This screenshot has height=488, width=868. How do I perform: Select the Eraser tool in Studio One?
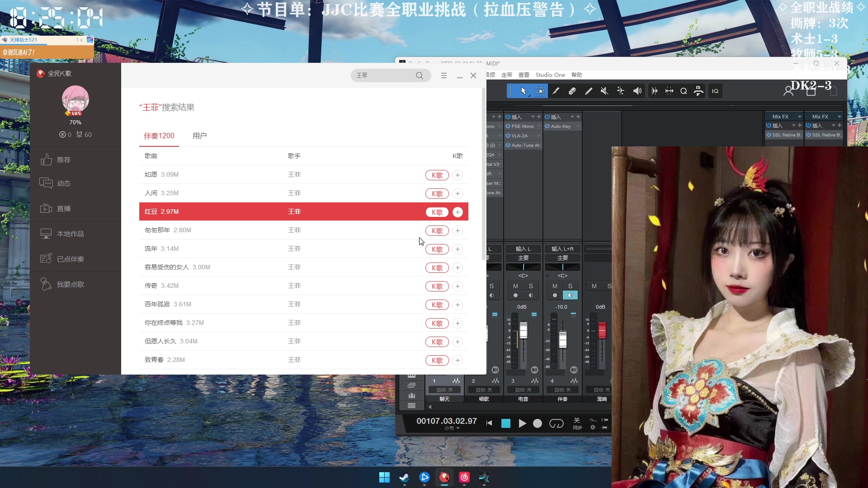click(x=572, y=91)
